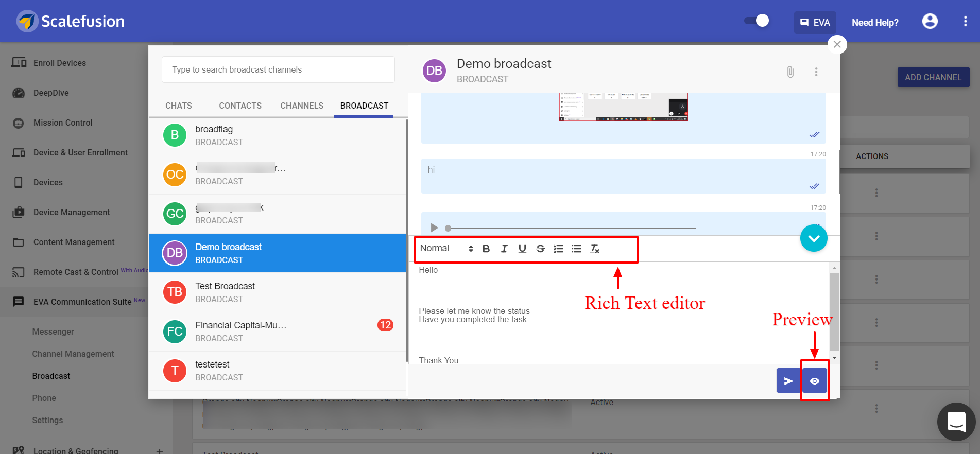Open the broadflag broadcast channel
Viewport: 980px width, 454px height.
[x=278, y=135]
